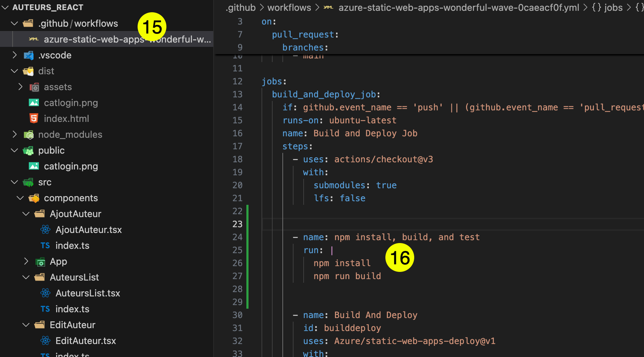644x357 pixels.
Task: Expand the .vscode folder
Action: point(14,55)
